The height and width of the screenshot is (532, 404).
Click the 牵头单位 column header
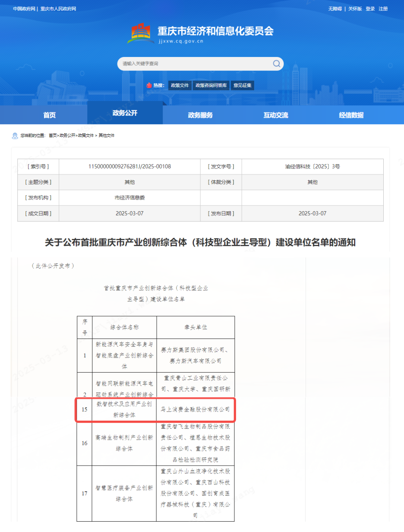(x=196, y=327)
